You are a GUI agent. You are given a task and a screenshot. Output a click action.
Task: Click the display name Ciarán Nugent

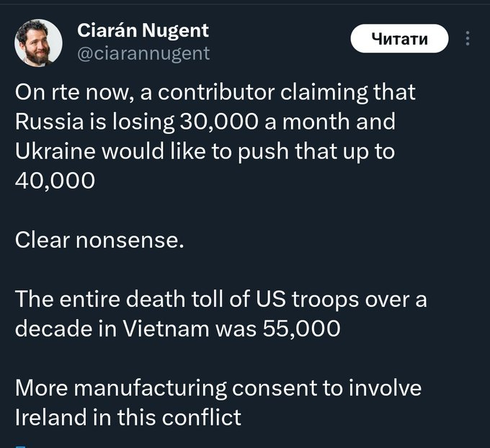coord(142,30)
